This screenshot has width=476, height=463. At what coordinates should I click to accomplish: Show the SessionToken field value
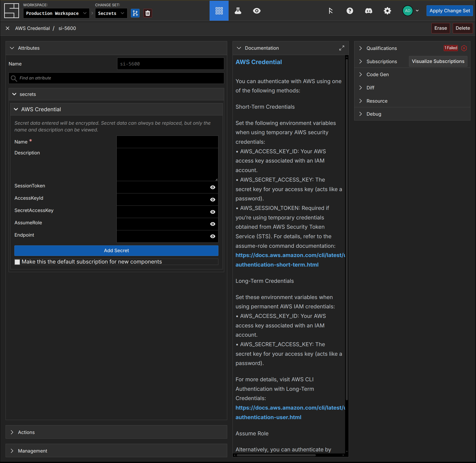point(213,187)
